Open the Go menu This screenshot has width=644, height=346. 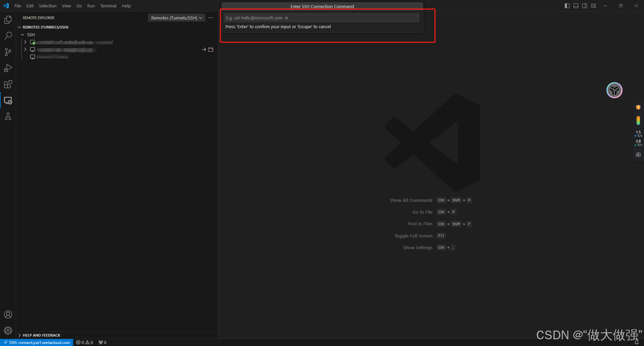click(79, 6)
